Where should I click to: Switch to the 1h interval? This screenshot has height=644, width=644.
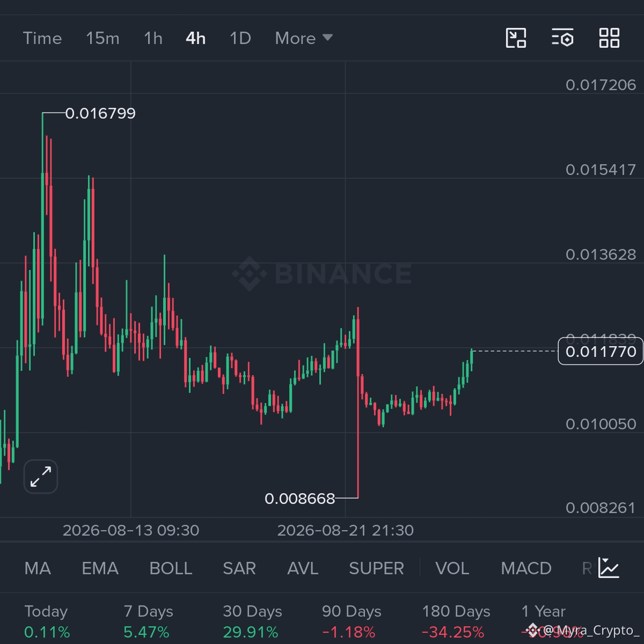153,38
